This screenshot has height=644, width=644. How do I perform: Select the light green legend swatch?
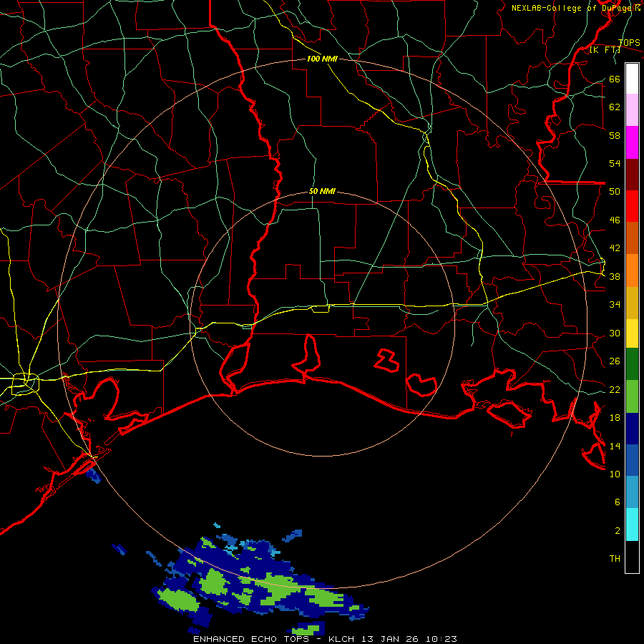[632, 396]
